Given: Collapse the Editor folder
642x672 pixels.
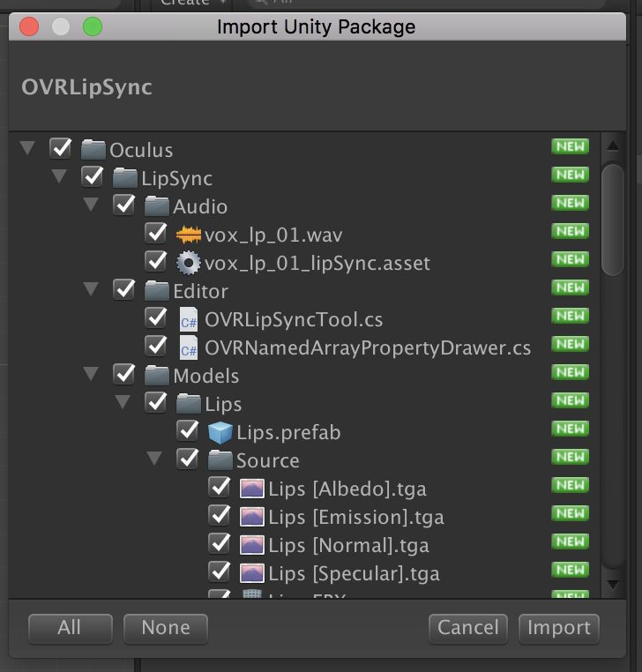Looking at the screenshot, I should pyautogui.click(x=91, y=289).
